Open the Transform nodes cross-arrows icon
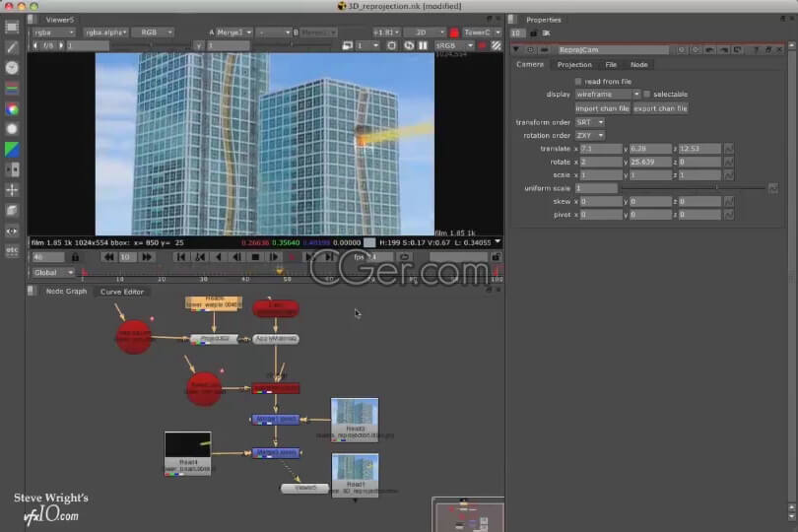Viewport: 798px width, 532px height. [x=12, y=190]
